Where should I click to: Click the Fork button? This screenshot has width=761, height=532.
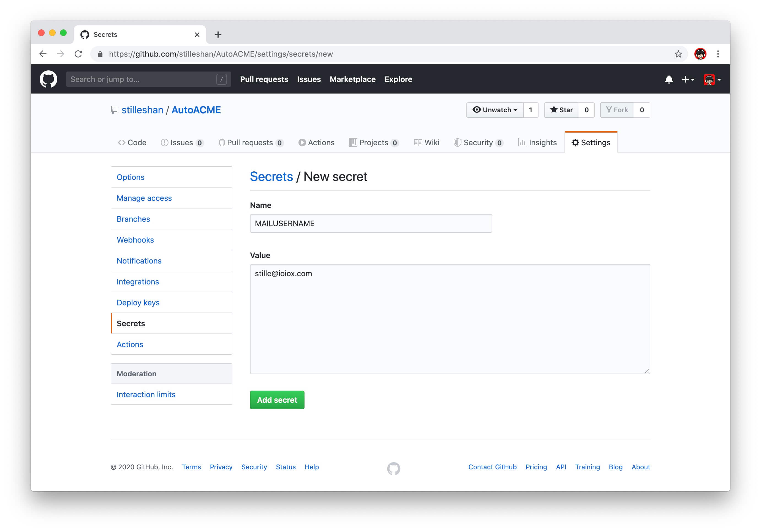pos(617,110)
